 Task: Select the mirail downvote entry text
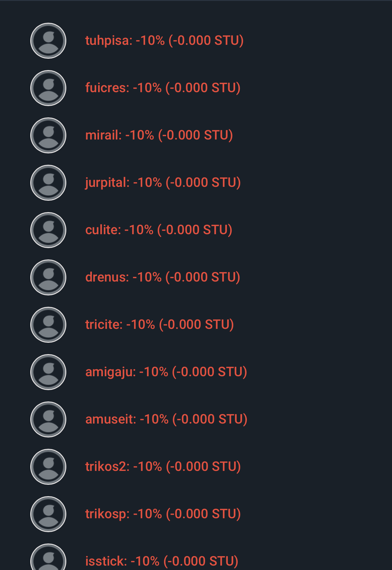159,135
